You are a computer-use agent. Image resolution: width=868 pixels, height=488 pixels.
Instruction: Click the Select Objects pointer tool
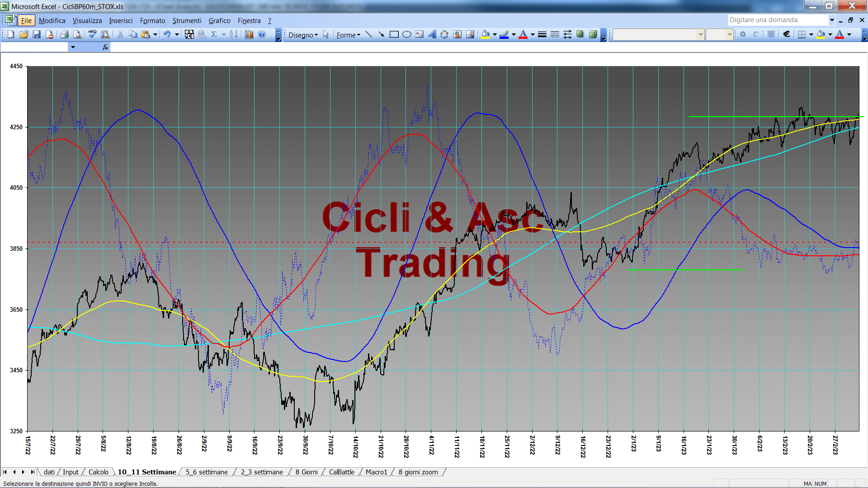pos(326,34)
